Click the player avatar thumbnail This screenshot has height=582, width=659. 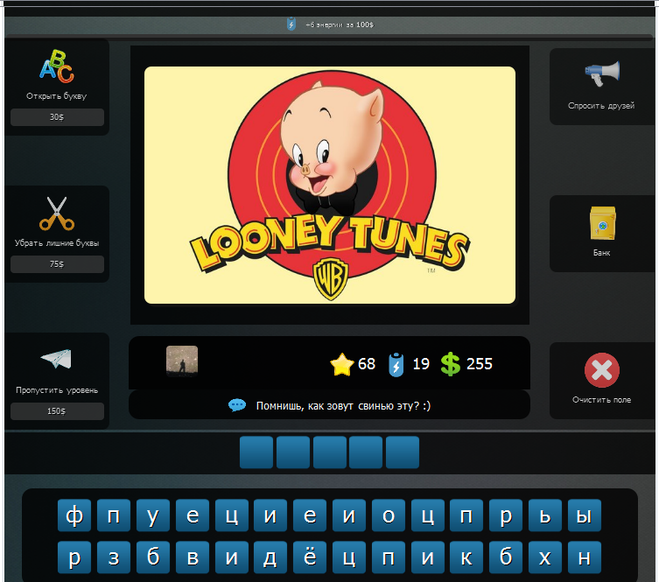[182, 361]
